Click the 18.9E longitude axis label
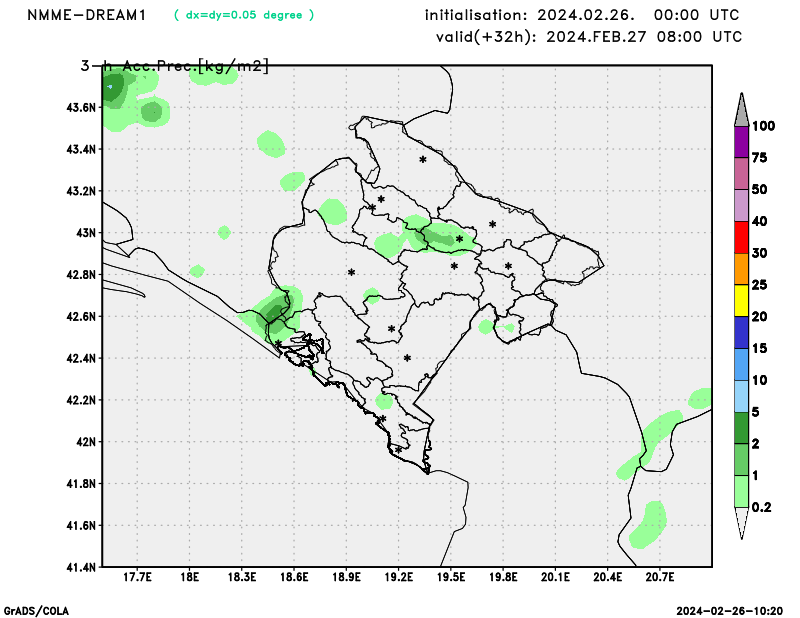 (x=346, y=577)
